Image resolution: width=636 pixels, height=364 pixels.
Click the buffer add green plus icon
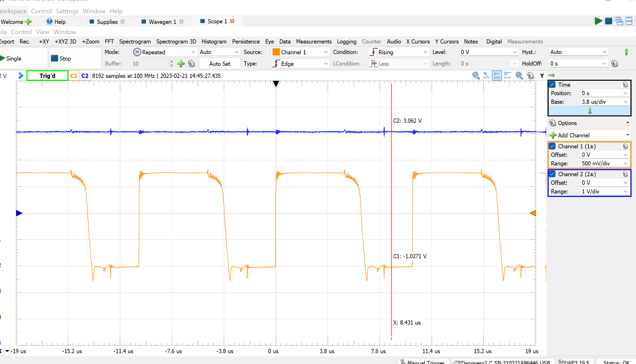pos(181,64)
